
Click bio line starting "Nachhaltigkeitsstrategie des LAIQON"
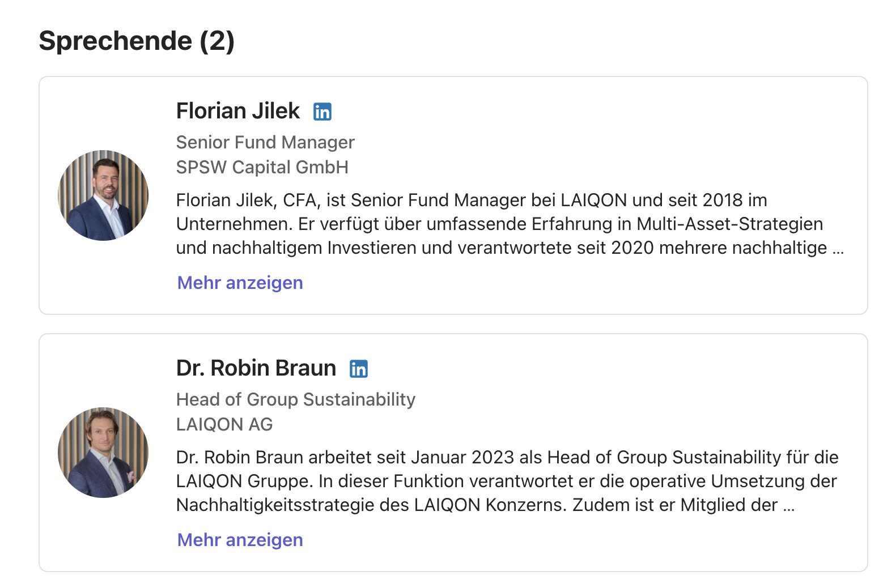click(476, 505)
